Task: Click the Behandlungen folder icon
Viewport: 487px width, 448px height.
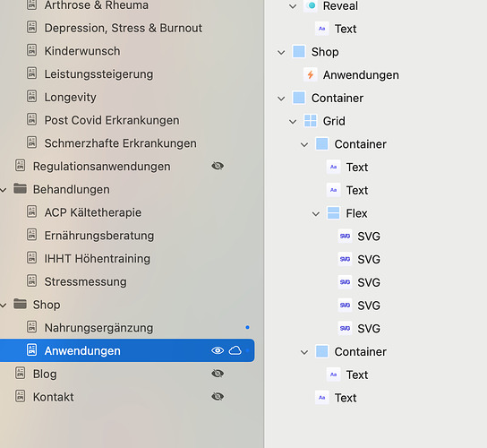Action: tap(21, 189)
